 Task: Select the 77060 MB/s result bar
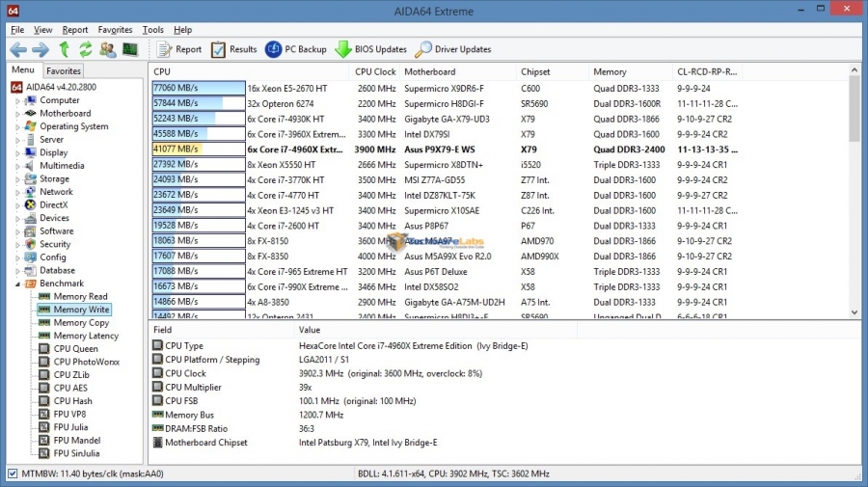click(x=199, y=88)
